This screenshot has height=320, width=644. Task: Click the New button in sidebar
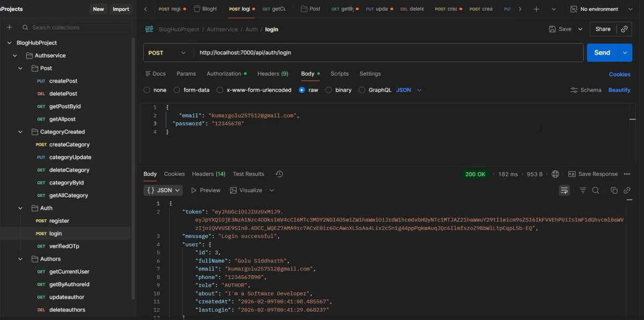[98, 9]
